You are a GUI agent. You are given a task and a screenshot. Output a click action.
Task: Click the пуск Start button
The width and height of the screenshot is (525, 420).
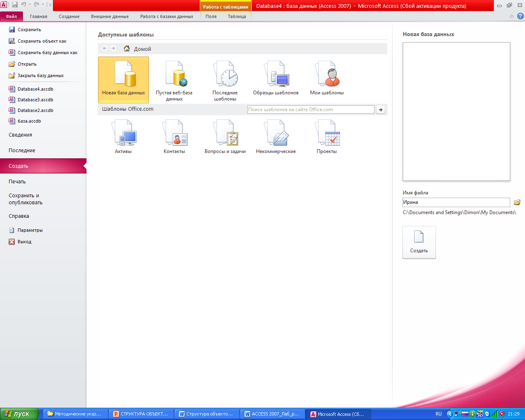[20, 414]
